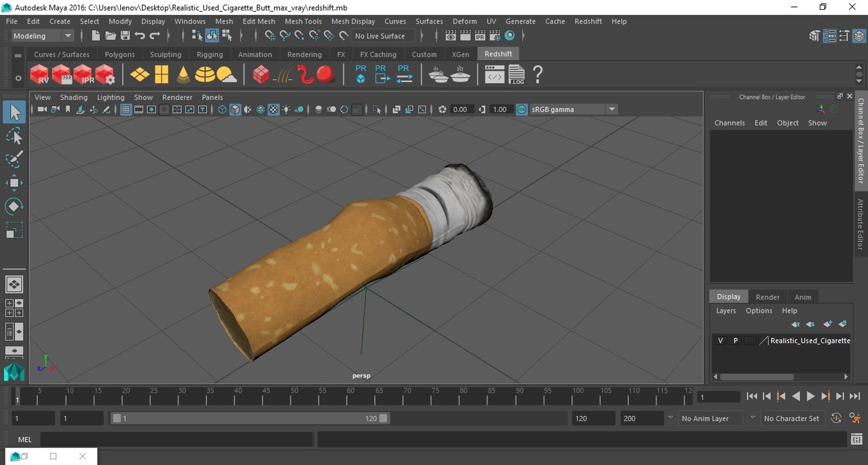
Task: Click the MEL command language label
Action: [24, 439]
